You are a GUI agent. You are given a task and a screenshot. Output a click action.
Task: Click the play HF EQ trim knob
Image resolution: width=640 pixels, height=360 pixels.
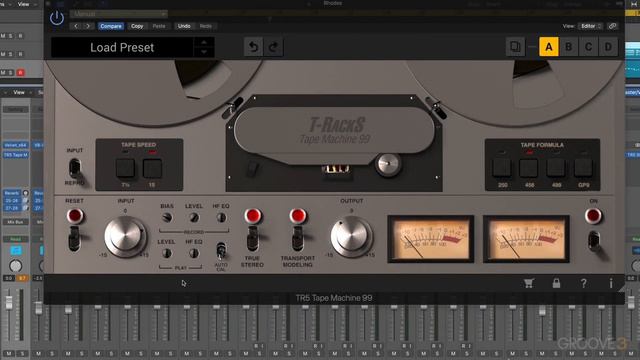tap(194, 253)
